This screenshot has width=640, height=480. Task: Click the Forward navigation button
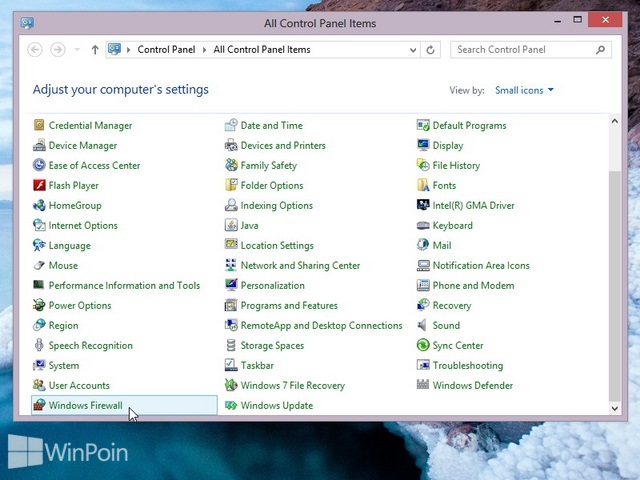tap(58, 50)
